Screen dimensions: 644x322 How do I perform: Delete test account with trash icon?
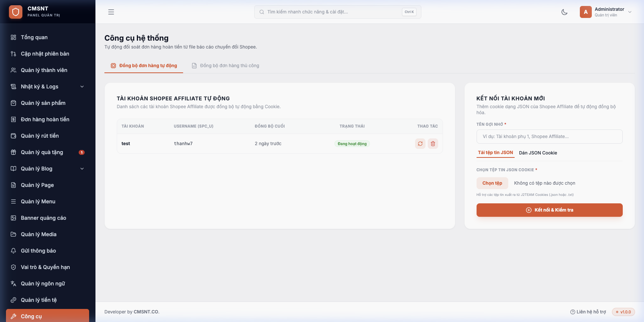pos(433,144)
